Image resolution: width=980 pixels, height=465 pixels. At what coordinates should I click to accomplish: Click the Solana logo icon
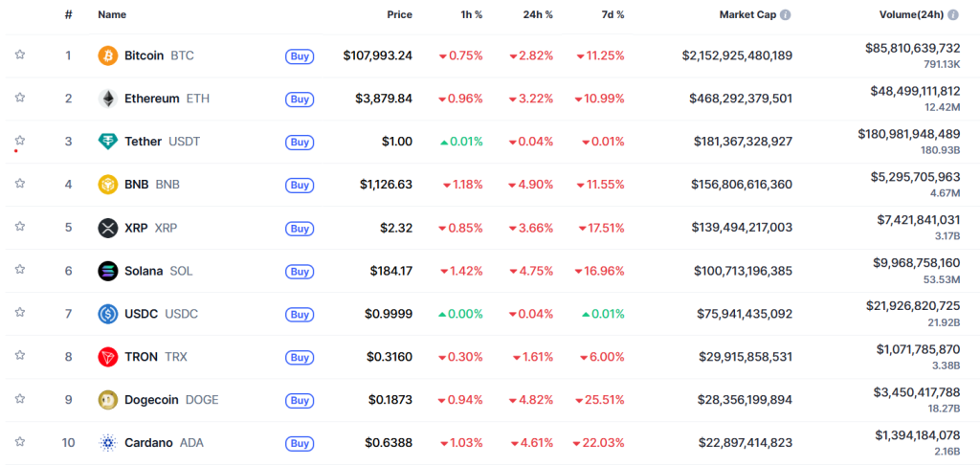[x=108, y=271]
